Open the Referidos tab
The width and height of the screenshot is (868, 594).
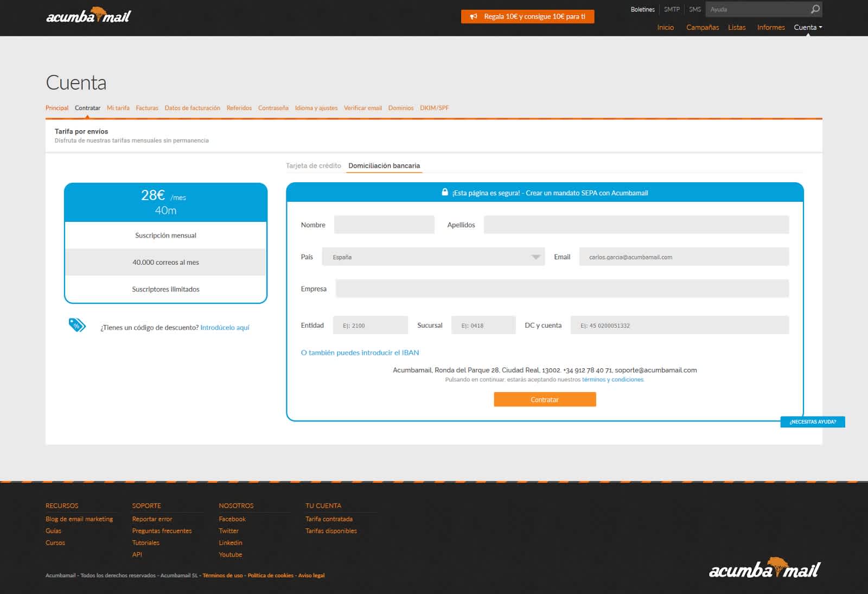239,108
